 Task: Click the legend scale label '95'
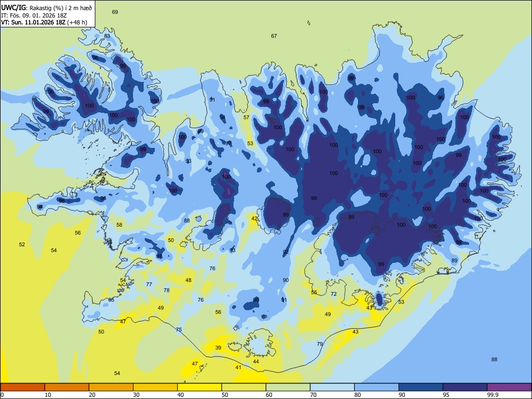coord(446,395)
